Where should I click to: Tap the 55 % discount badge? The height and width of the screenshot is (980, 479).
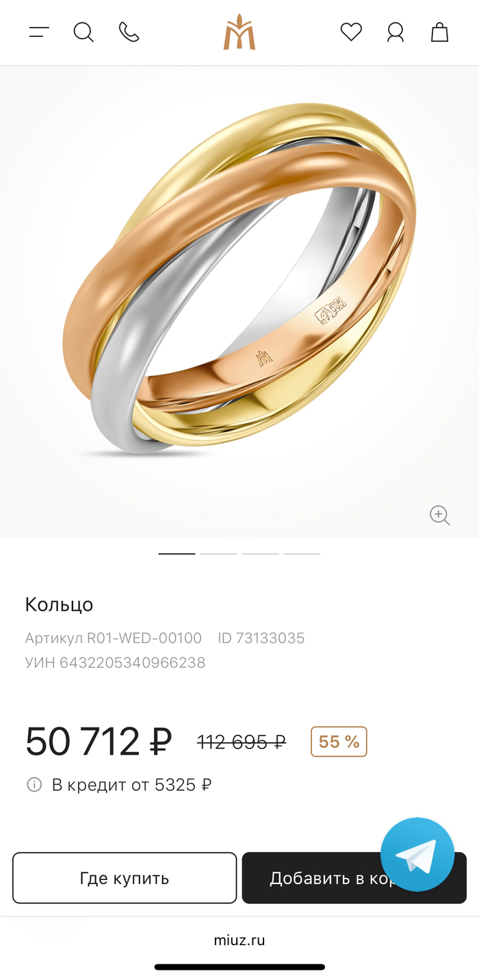(339, 742)
